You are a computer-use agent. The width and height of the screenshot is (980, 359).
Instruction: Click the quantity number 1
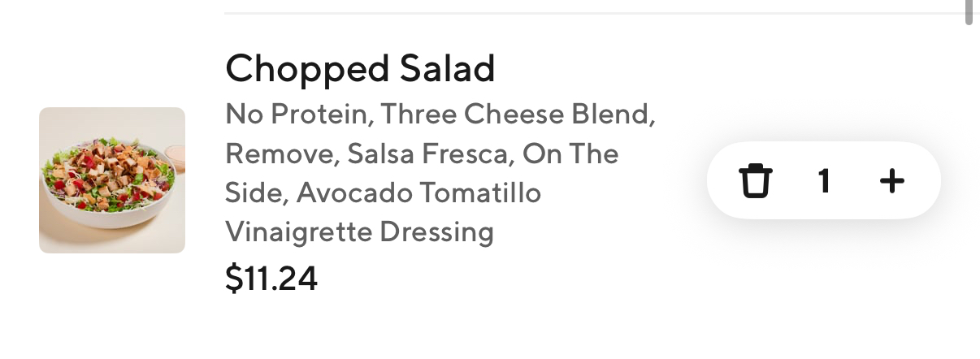coord(824,180)
